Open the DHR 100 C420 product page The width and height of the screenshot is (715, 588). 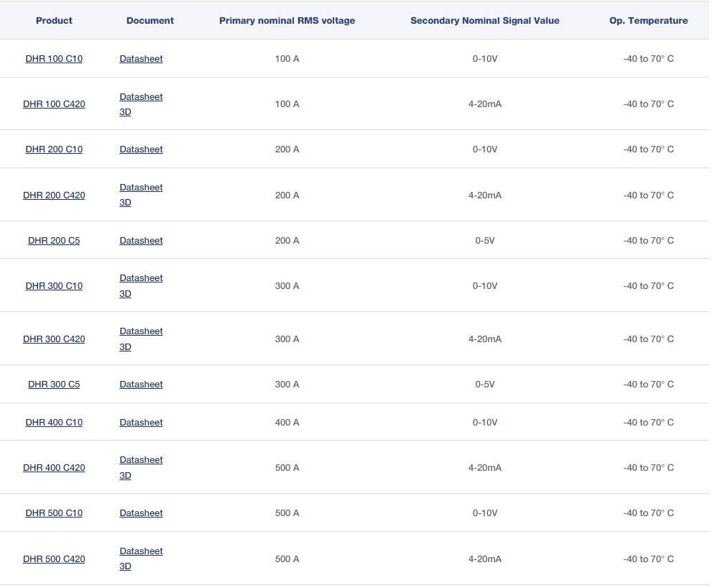pyautogui.click(x=54, y=104)
